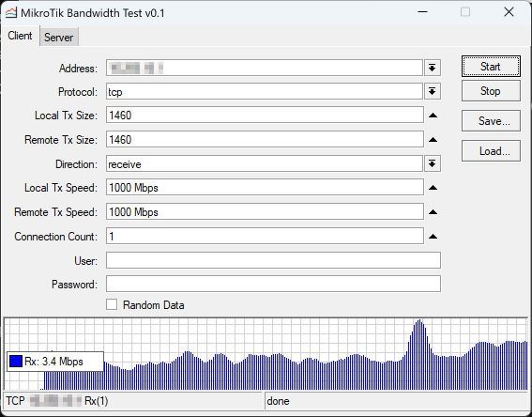Screen dimensions: 532x417
Task: Click the blue Rx color swatch
Action: click(x=16, y=361)
